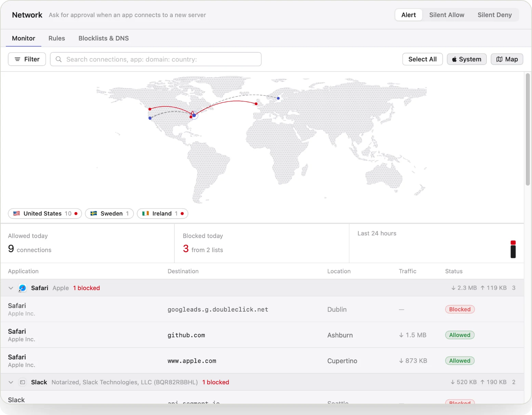Click the Ireland flag icon
This screenshot has height=415, width=532.
pyautogui.click(x=146, y=213)
